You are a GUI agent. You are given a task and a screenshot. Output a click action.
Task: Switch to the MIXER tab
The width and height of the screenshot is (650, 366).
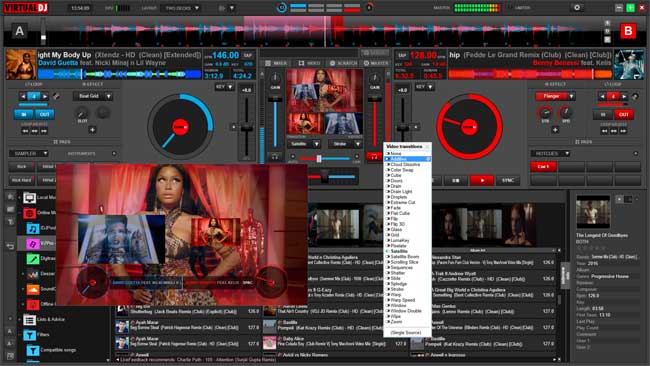276,63
